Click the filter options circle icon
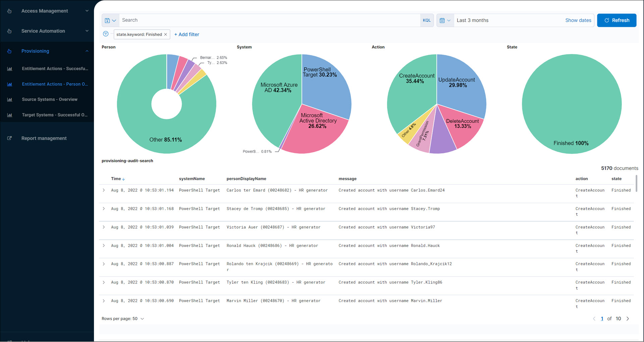644x342 pixels. [x=106, y=34]
